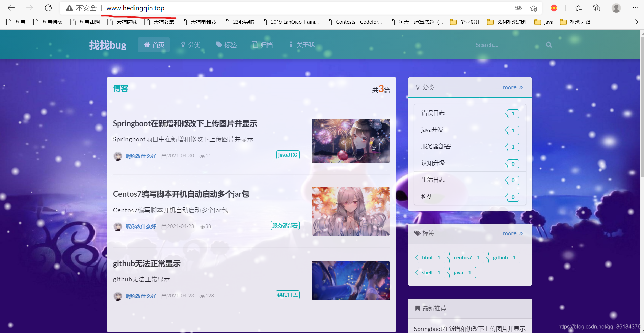The height and width of the screenshot is (333, 644).
Task: Select the shell tag
Action: [x=430, y=272]
